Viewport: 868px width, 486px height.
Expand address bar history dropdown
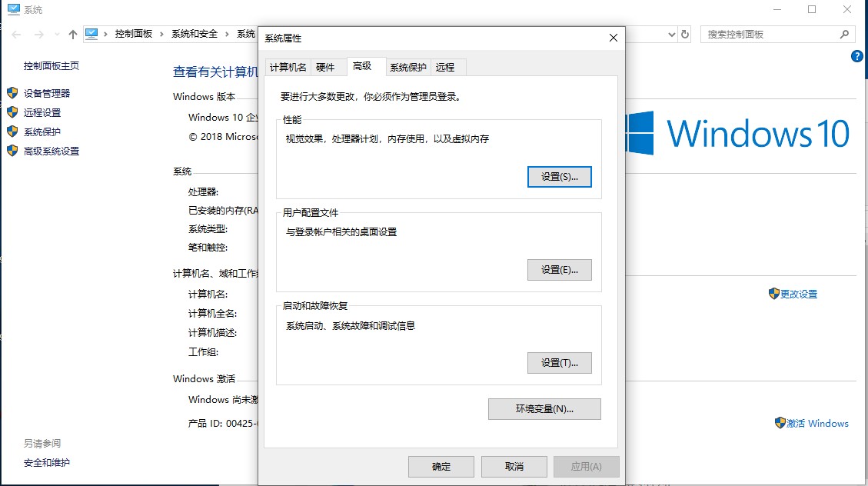[671, 35]
